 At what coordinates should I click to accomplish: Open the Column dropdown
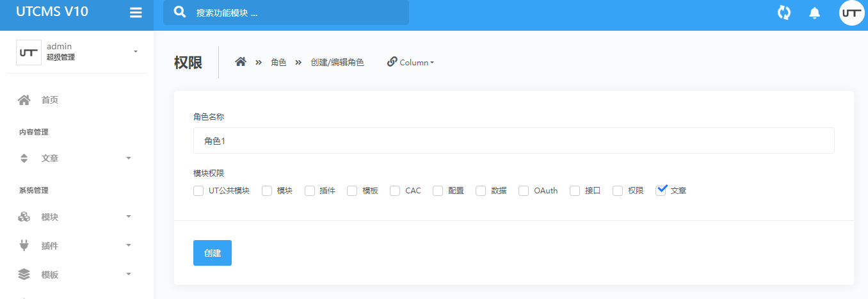pyautogui.click(x=411, y=63)
